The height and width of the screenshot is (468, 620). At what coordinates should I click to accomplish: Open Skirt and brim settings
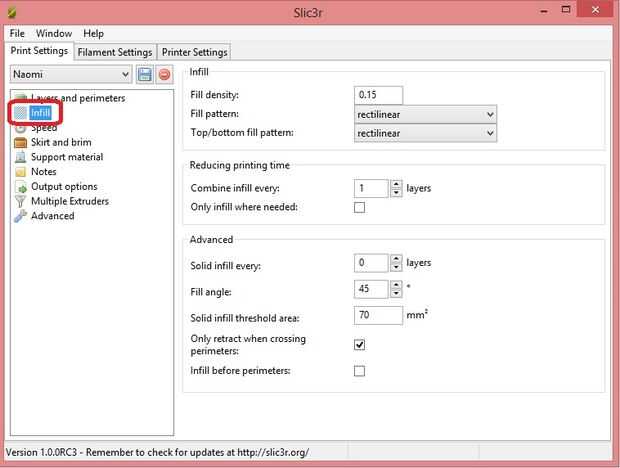[x=61, y=142]
